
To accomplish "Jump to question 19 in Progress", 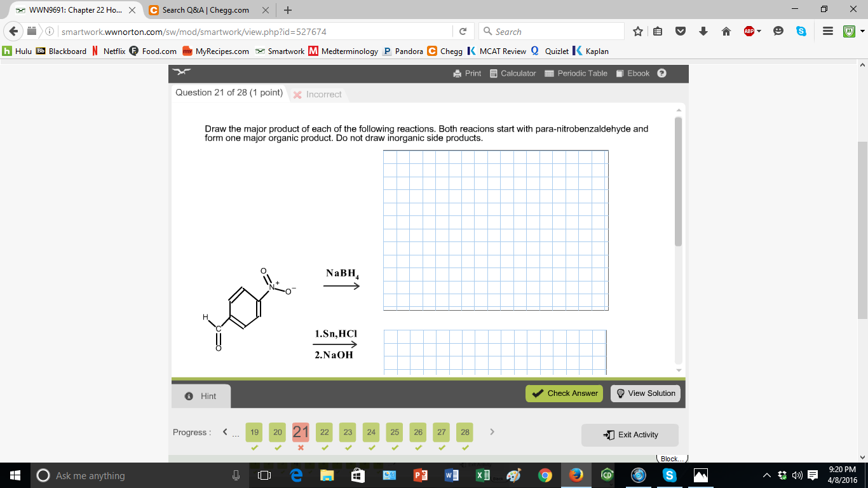I will [x=254, y=432].
